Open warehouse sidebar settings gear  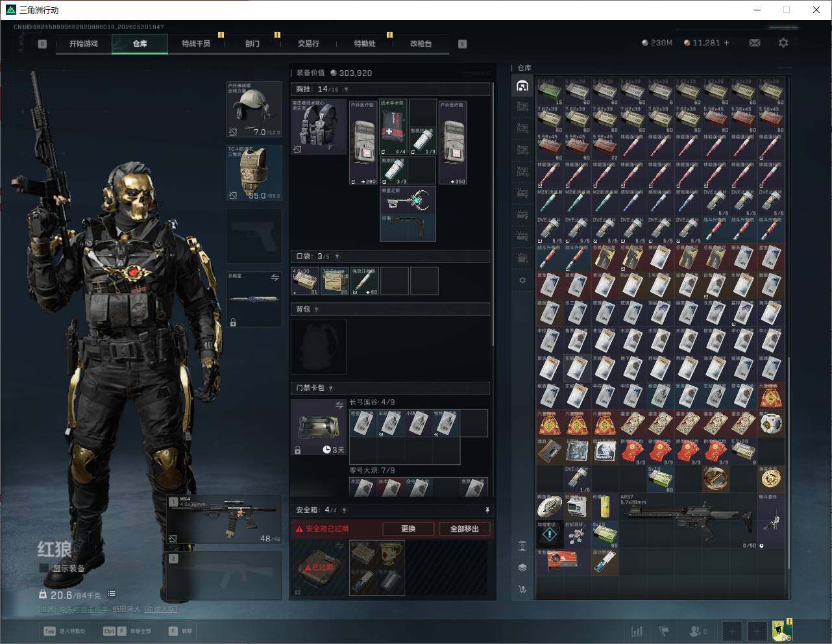[x=522, y=280]
